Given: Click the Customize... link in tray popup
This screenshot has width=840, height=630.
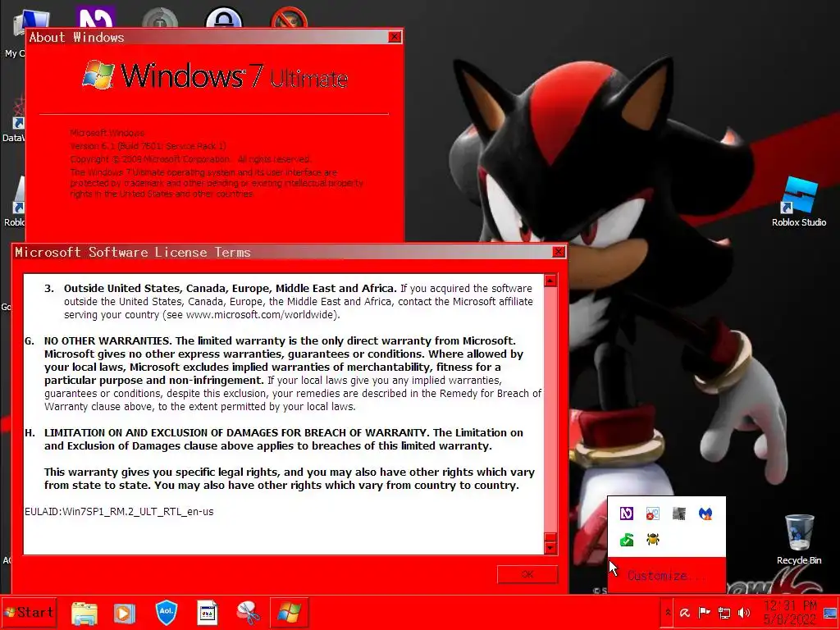Looking at the screenshot, I should point(665,576).
